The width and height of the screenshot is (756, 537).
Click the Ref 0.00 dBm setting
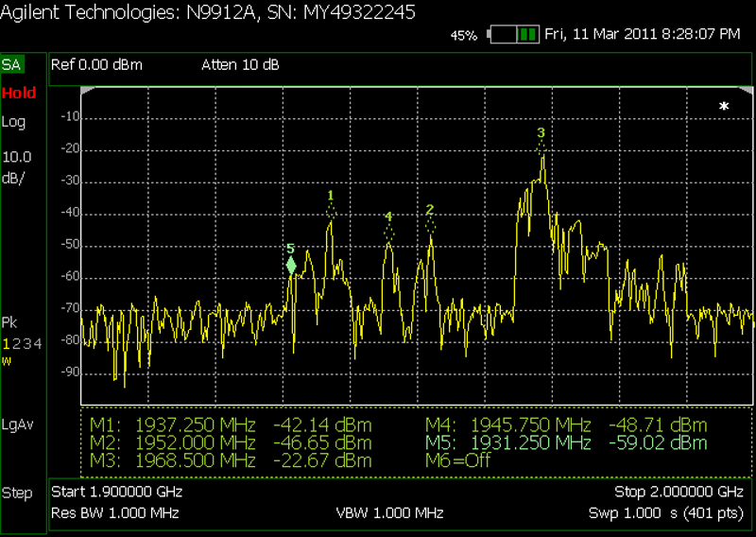96,64
